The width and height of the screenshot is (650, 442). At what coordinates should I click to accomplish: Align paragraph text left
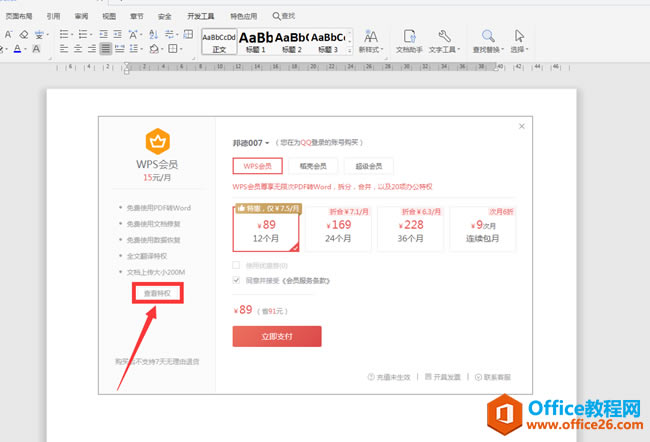click(x=64, y=49)
